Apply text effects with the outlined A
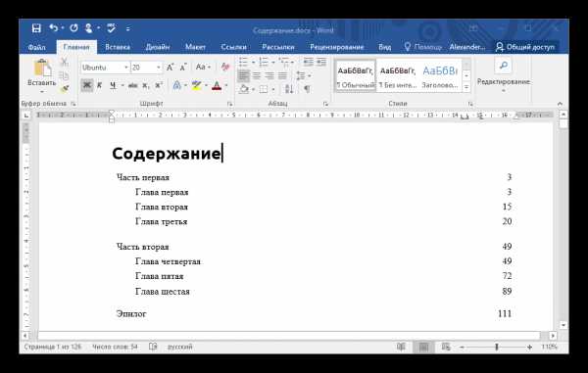 click(177, 86)
